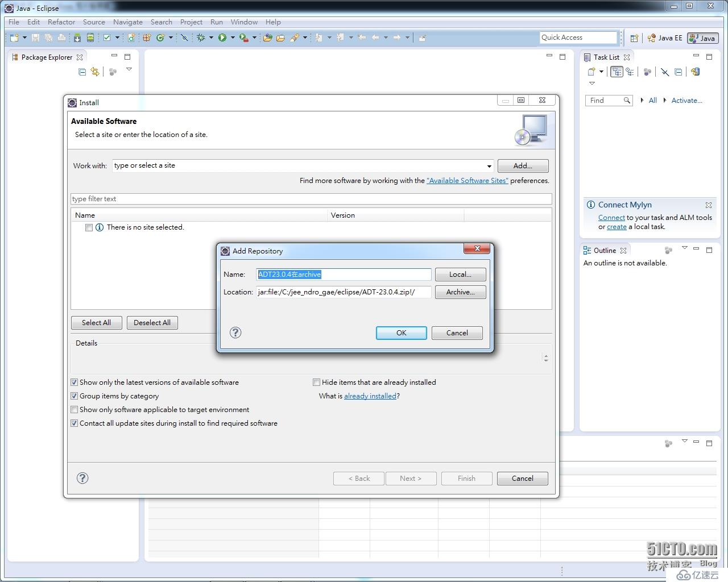Switch to Java EE perspective
728x582 pixels.
[665, 38]
